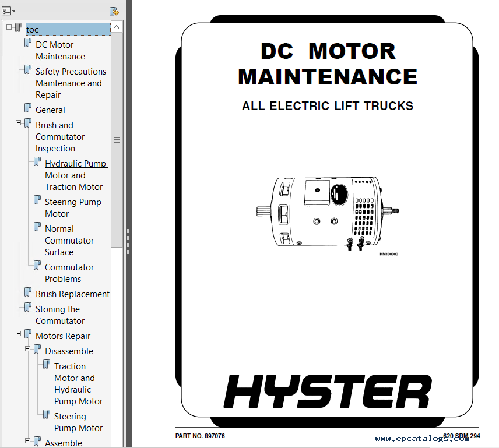Click bookmark icon beside Assemble
Screen dimensions: 499x448
[x=37, y=441]
